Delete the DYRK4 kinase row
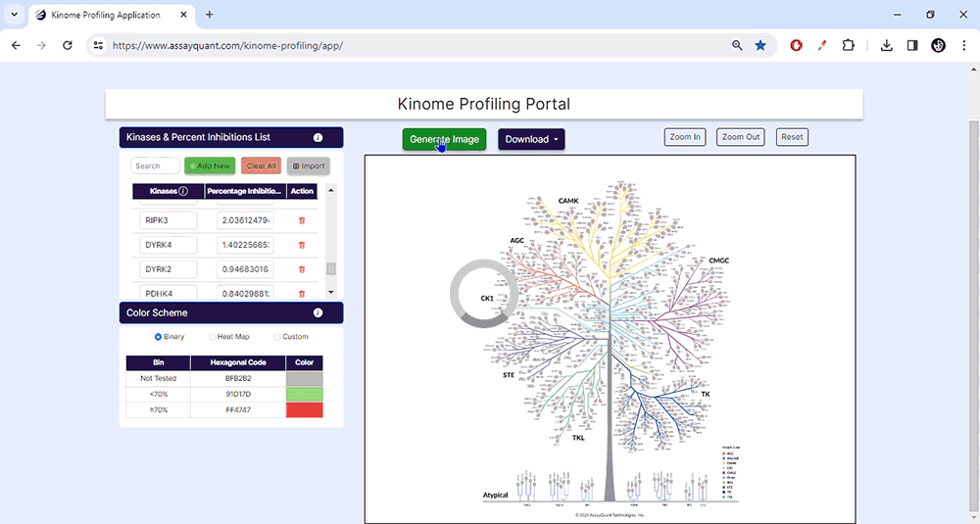The height and width of the screenshot is (524, 980). pyautogui.click(x=302, y=245)
